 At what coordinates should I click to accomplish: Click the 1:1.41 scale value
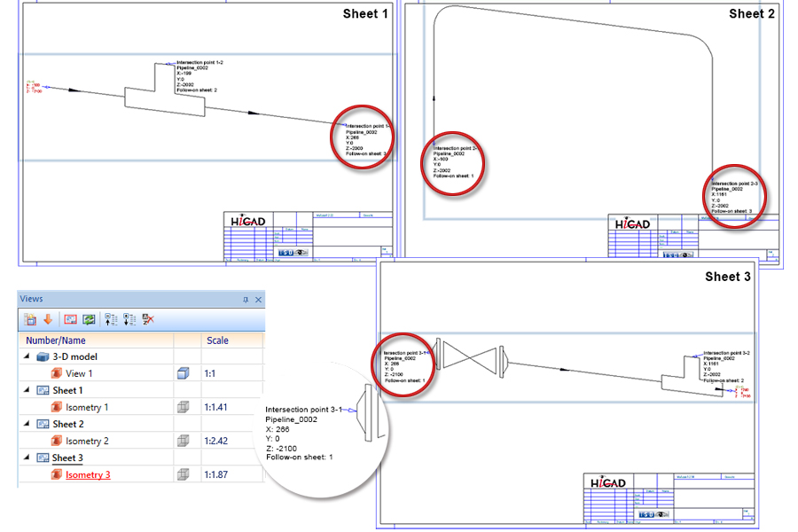pyautogui.click(x=215, y=407)
